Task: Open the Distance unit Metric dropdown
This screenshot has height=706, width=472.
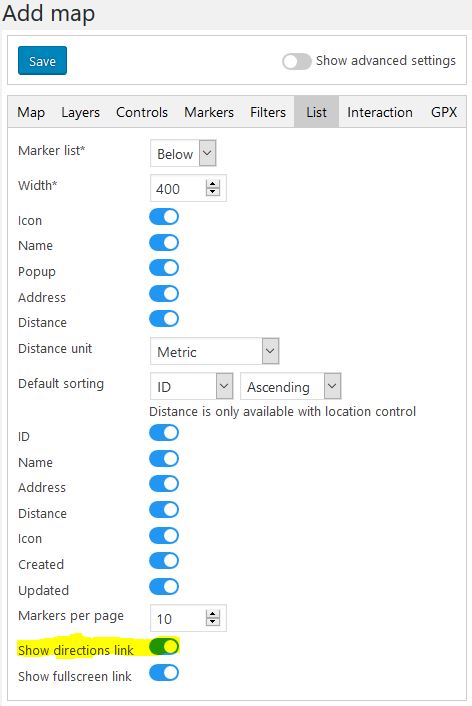Action: click(215, 351)
